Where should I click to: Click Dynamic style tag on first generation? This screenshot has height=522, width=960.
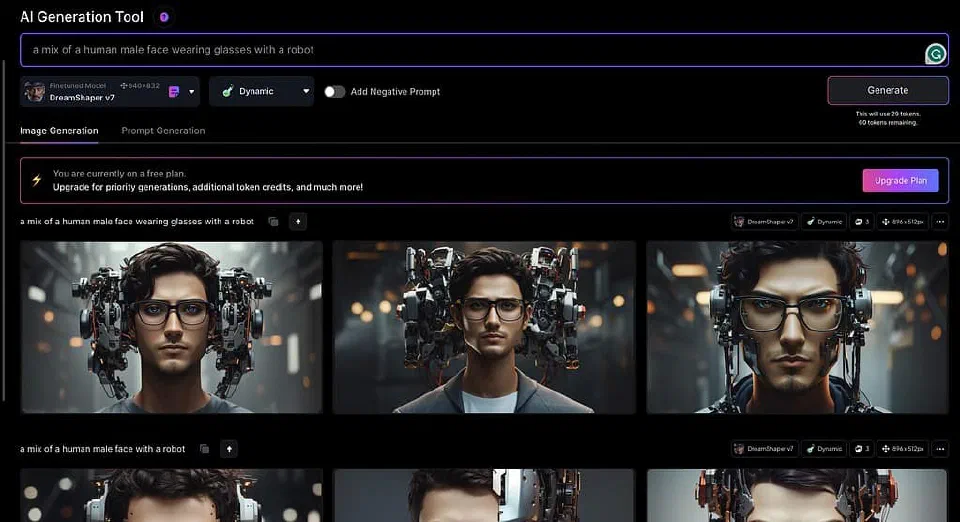point(824,222)
